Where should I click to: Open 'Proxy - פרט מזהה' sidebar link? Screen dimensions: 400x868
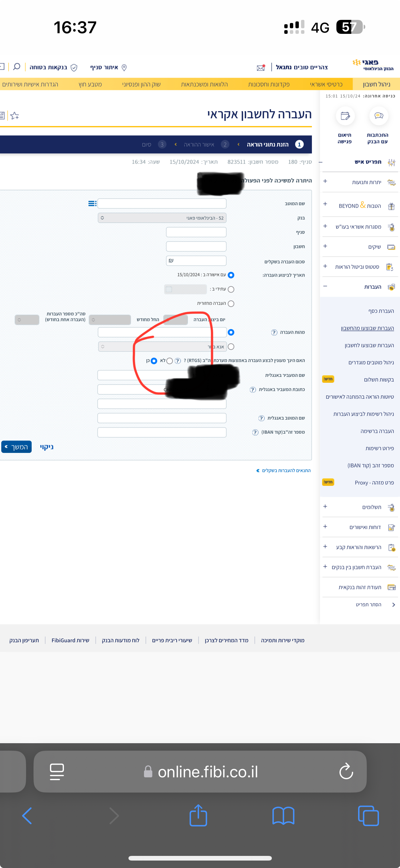(x=374, y=483)
